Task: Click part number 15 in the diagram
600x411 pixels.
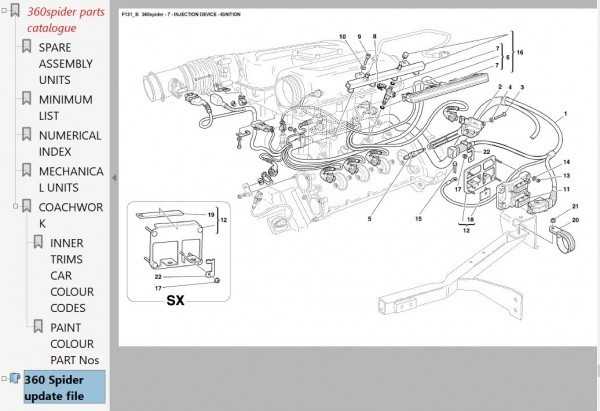Action: pyautogui.click(x=418, y=219)
